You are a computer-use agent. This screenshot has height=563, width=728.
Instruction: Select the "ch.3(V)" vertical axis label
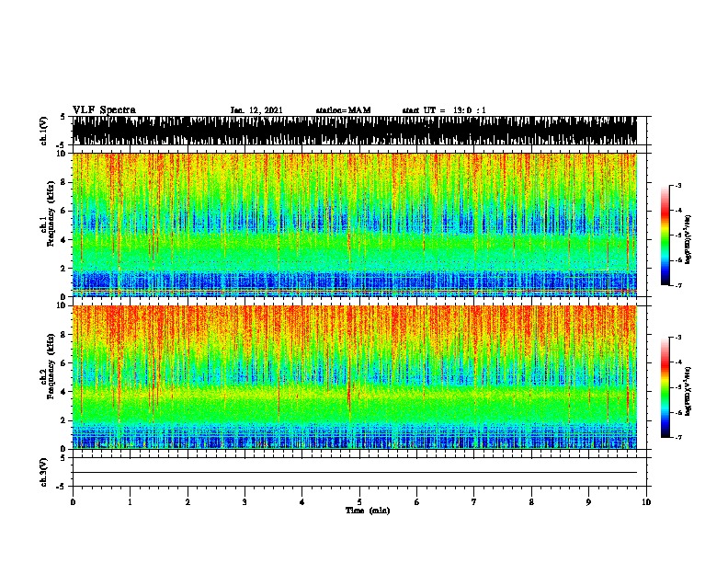point(44,473)
